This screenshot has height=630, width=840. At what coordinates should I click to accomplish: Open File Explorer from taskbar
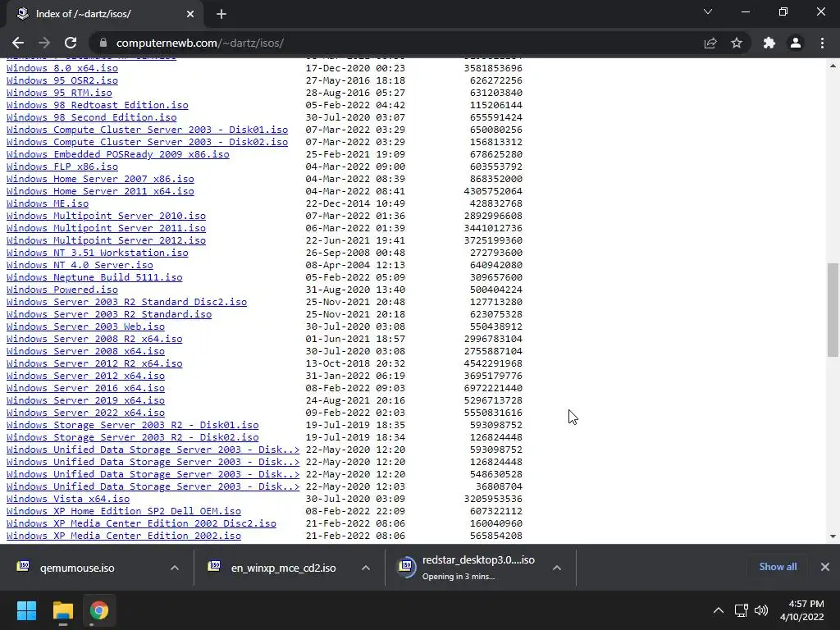pyautogui.click(x=62, y=610)
